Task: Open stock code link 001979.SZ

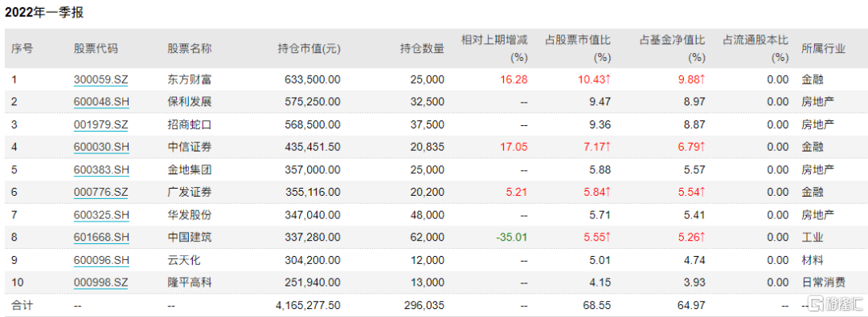Action: tap(100, 125)
